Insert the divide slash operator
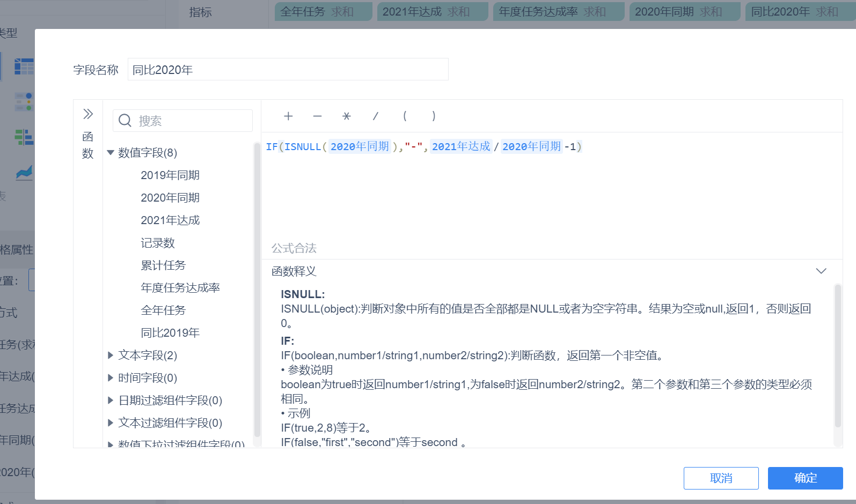 pyautogui.click(x=376, y=116)
